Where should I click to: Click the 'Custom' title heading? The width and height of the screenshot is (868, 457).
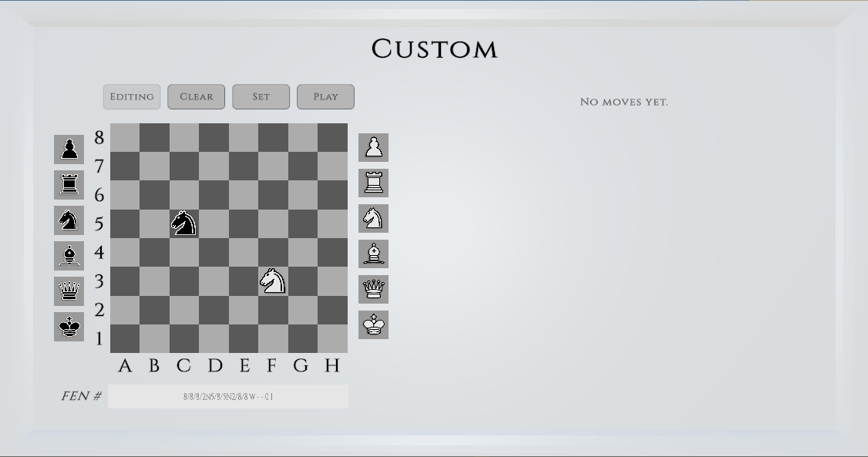coord(435,49)
